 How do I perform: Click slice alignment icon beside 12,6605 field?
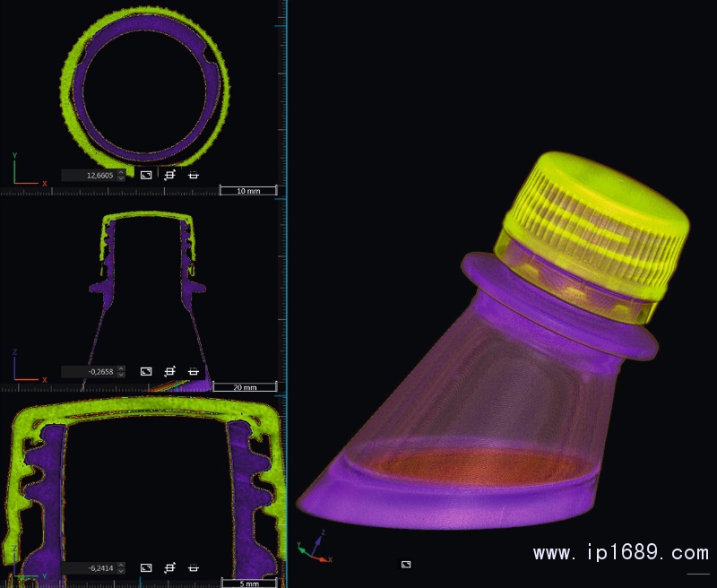(x=169, y=176)
